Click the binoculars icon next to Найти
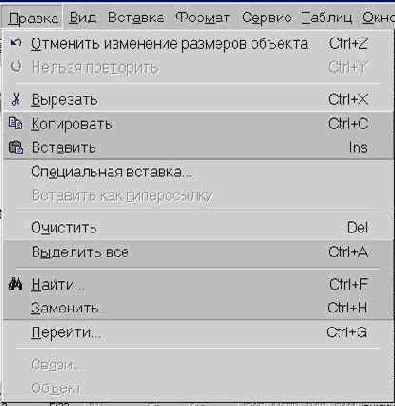 [15, 284]
